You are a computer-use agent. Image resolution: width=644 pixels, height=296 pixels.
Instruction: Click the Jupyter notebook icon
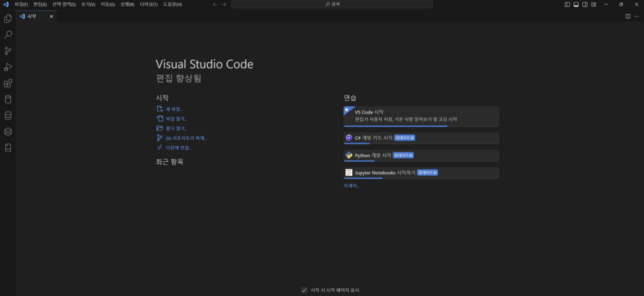click(349, 173)
